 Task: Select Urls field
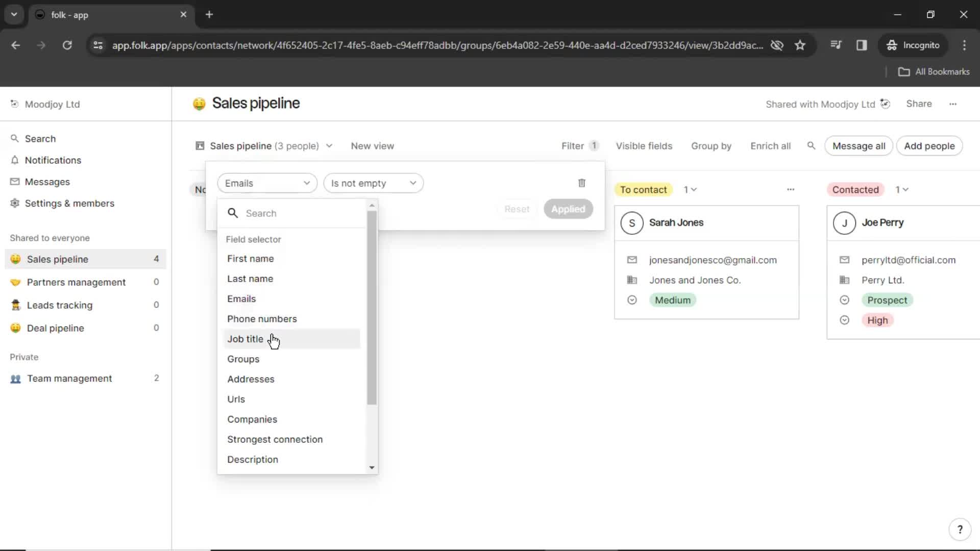point(292,399)
